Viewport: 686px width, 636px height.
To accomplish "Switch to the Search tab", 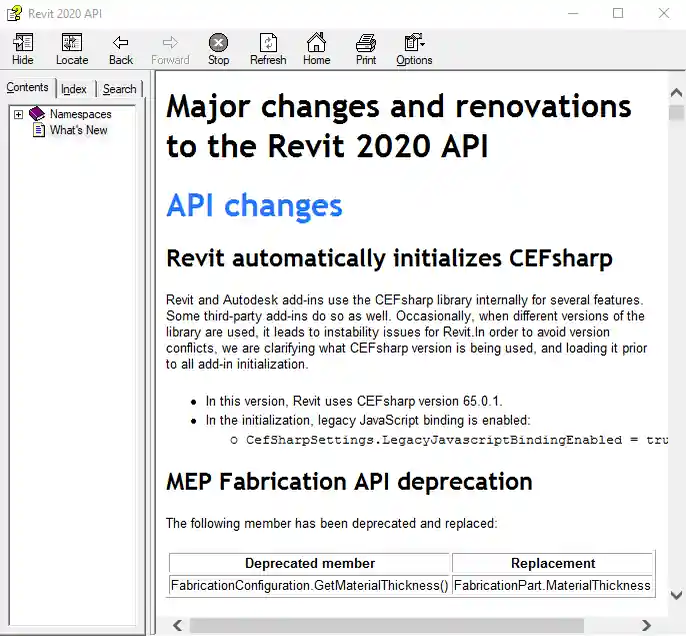I will (119, 89).
